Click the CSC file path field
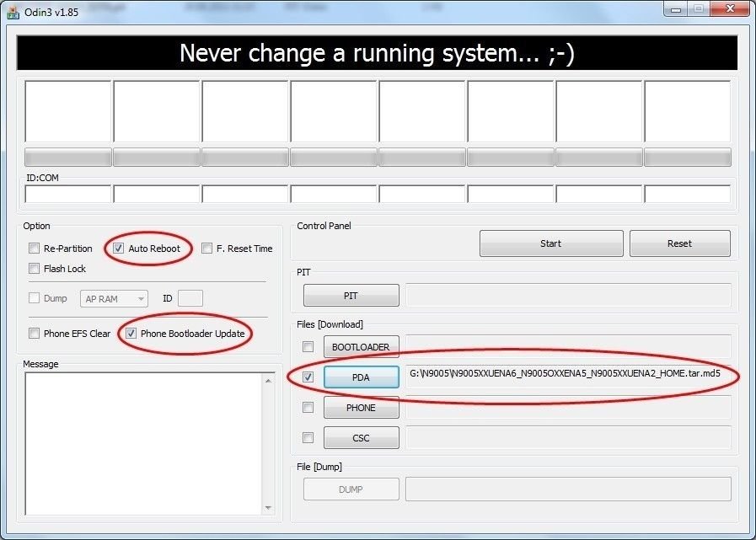This screenshot has width=756, height=540. click(568, 438)
